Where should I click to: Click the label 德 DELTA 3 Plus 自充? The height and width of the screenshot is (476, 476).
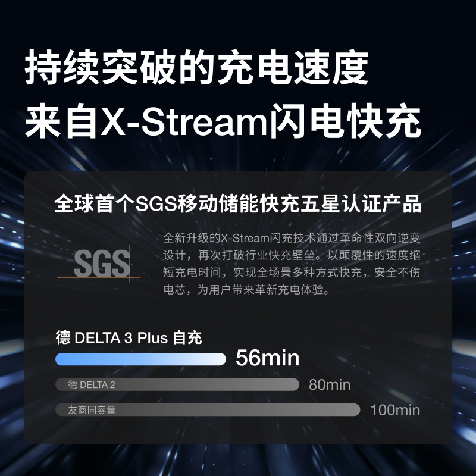(x=129, y=337)
